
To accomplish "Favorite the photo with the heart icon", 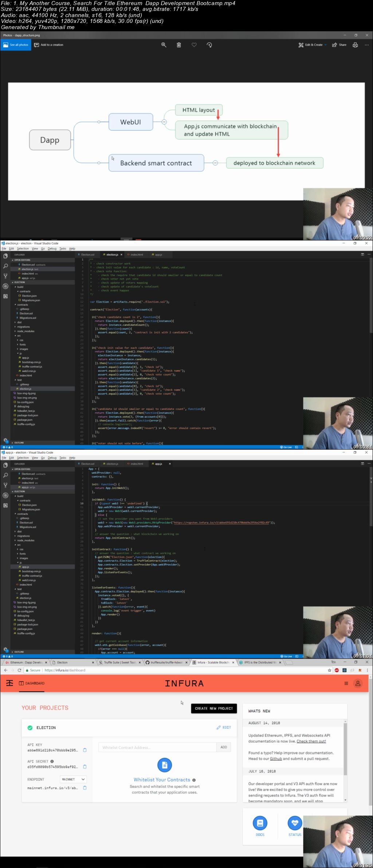I will (194, 45).
